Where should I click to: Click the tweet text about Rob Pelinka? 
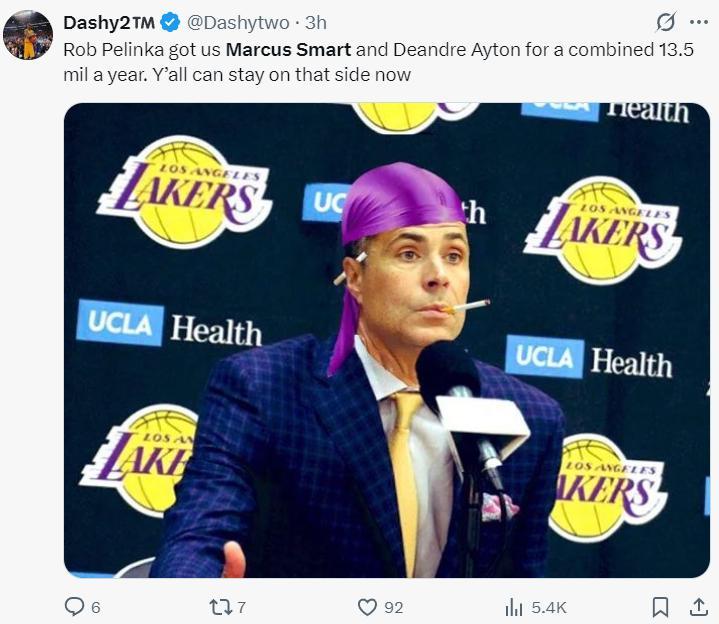click(380, 61)
